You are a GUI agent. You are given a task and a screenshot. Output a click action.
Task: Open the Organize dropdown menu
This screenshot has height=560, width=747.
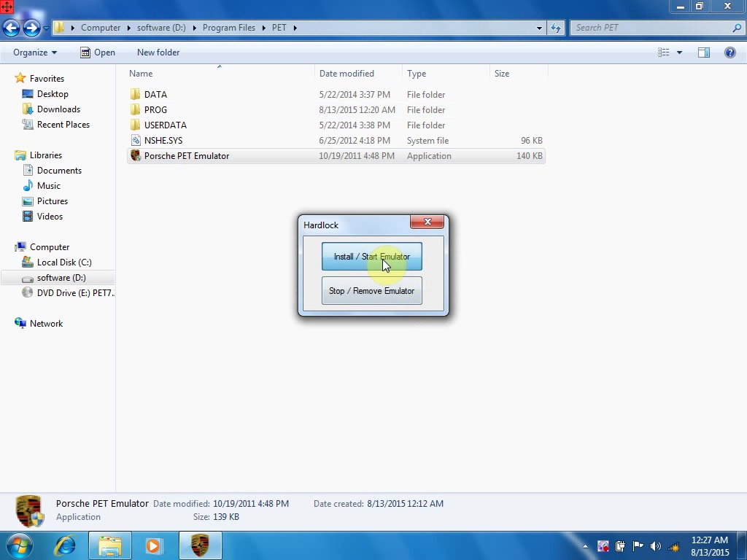click(x=34, y=52)
